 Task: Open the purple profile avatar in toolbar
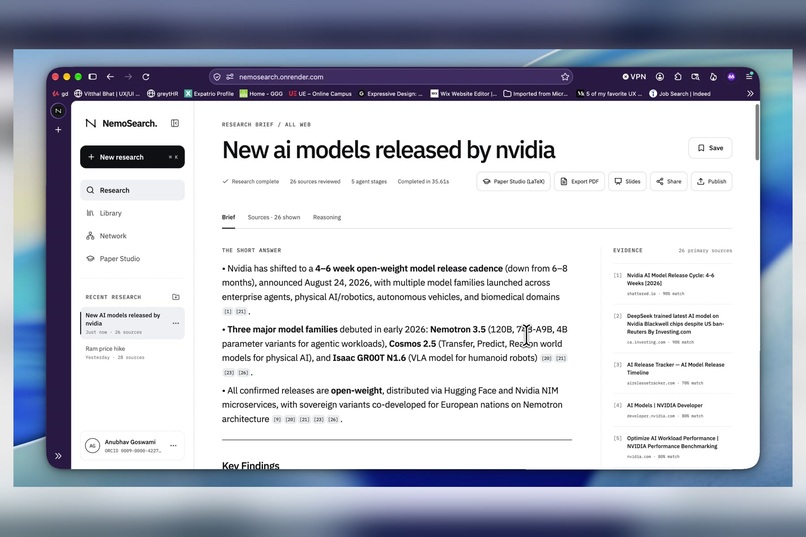click(x=731, y=77)
